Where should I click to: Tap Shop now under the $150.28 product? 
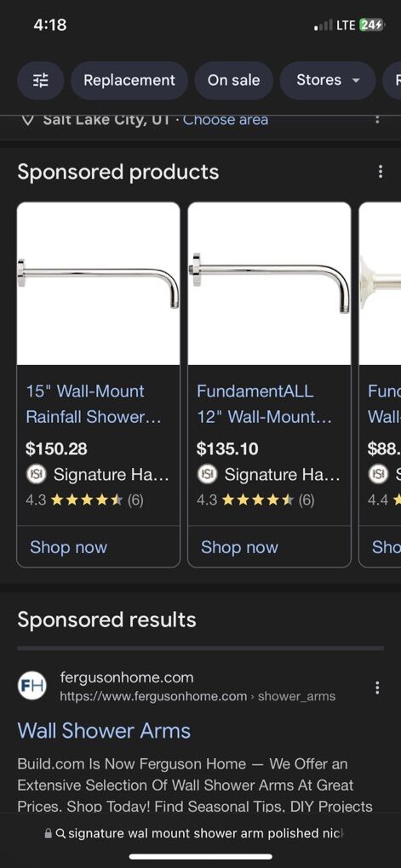pos(68,547)
